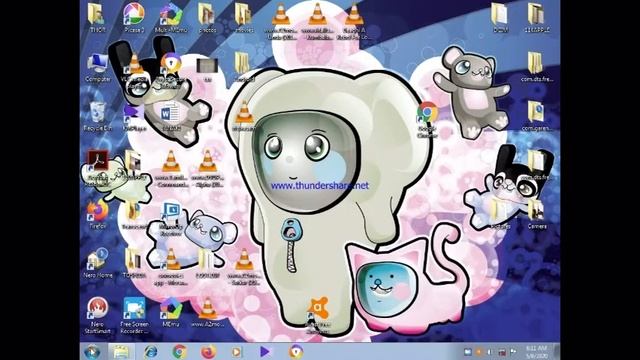
Task: Select the MEmu desktop shortcut
Action: (x=171, y=312)
